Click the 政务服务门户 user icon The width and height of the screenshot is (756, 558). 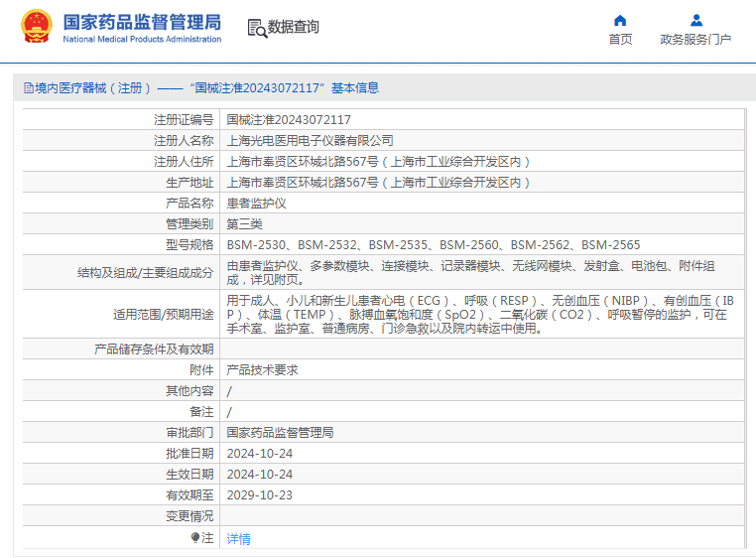pos(696,20)
